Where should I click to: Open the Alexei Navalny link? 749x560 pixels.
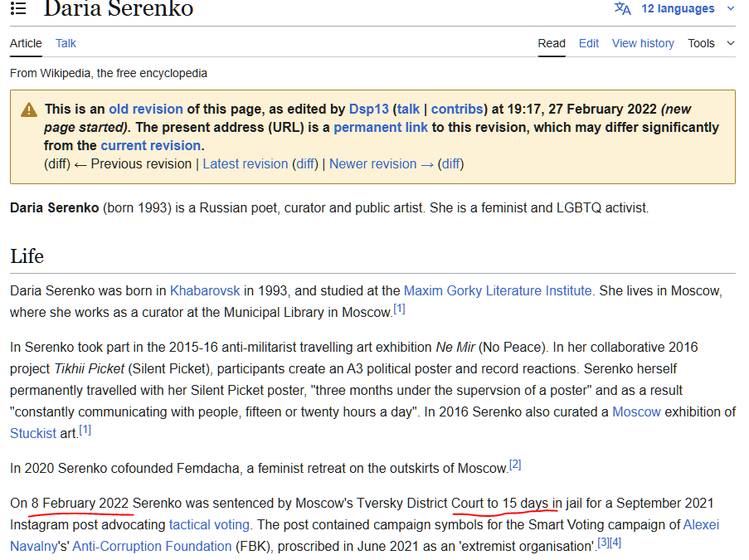pos(701,524)
